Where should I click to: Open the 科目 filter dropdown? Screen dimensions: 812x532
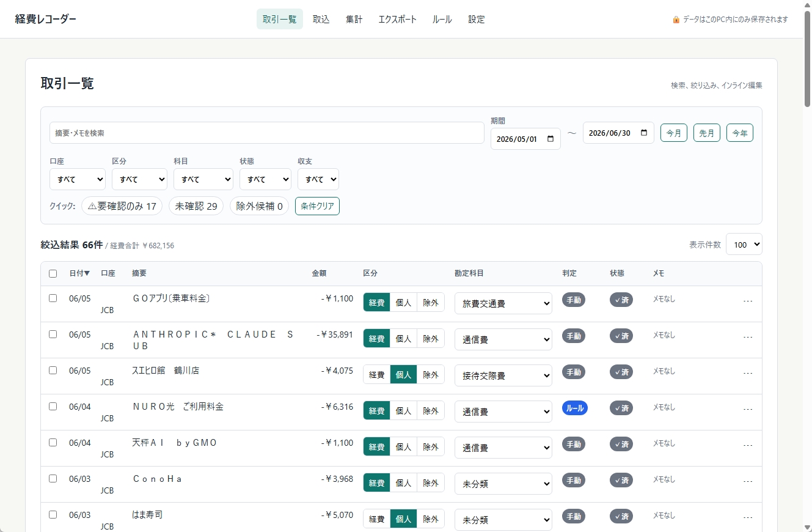(203, 179)
